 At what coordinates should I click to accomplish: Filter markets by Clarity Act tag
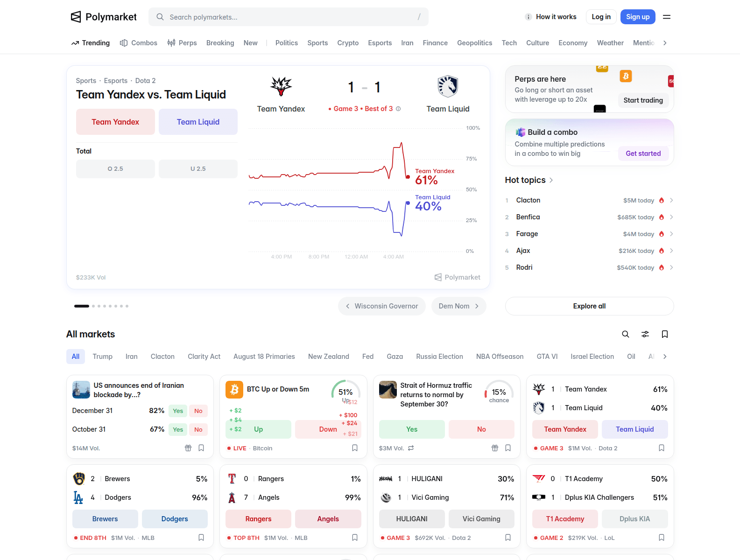click(204, 357)
